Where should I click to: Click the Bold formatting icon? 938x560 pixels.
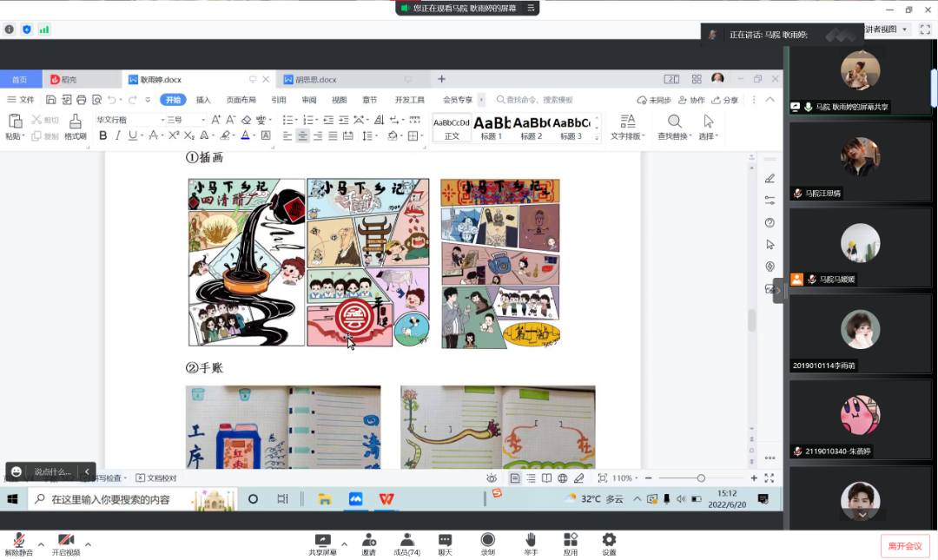pyautogui.click(x=102, y=135)
